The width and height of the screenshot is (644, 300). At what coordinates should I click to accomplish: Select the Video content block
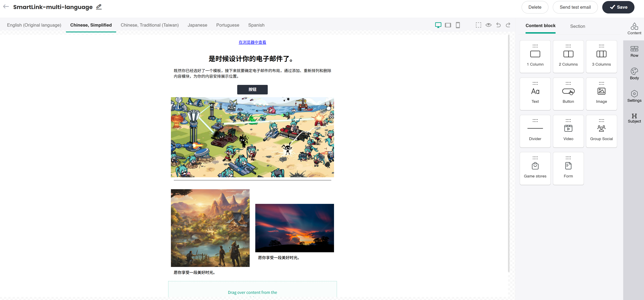568,131
